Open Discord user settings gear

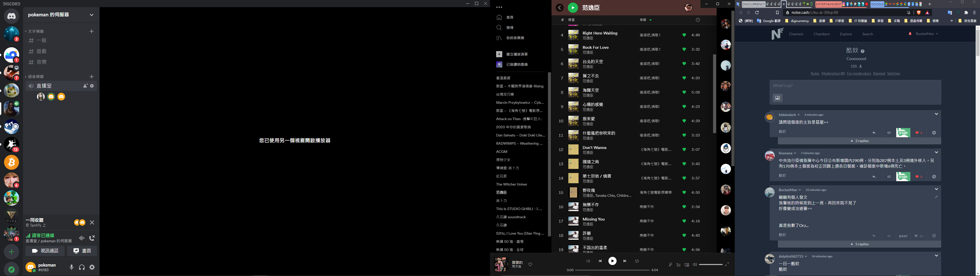pyautogui.click(x=92, y=267)
